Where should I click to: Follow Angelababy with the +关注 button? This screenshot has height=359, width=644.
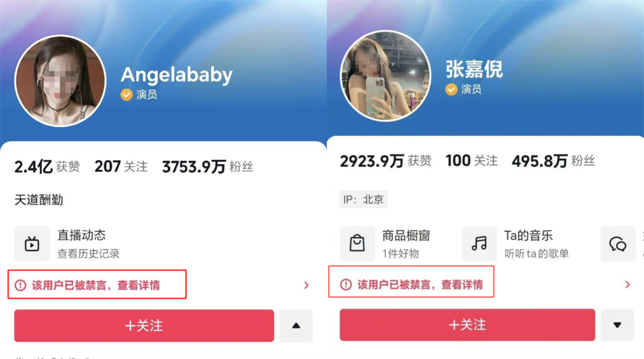click(x=144, y=326)
